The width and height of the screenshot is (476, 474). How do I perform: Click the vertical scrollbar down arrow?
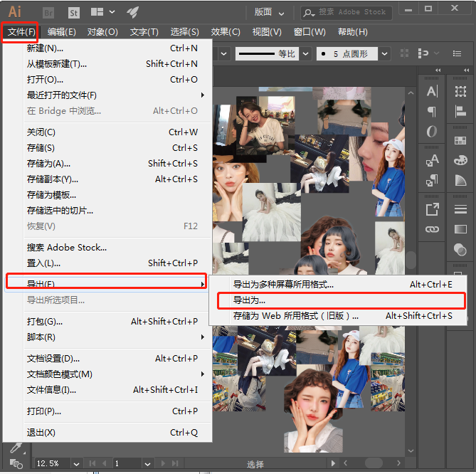(411, 451)
